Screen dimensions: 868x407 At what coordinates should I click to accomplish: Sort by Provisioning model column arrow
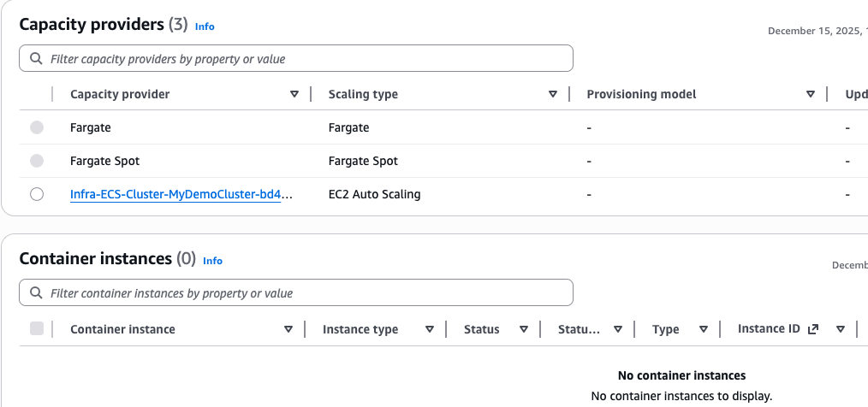[811, 94]
